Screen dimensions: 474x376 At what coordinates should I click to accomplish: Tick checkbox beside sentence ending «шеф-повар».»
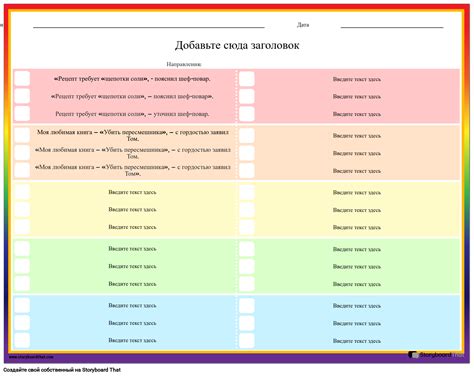(22, 96)
